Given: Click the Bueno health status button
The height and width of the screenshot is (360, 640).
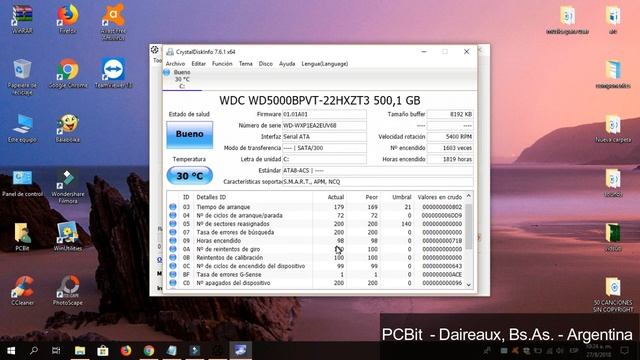Looking at the screenshot, I should 189,134.
